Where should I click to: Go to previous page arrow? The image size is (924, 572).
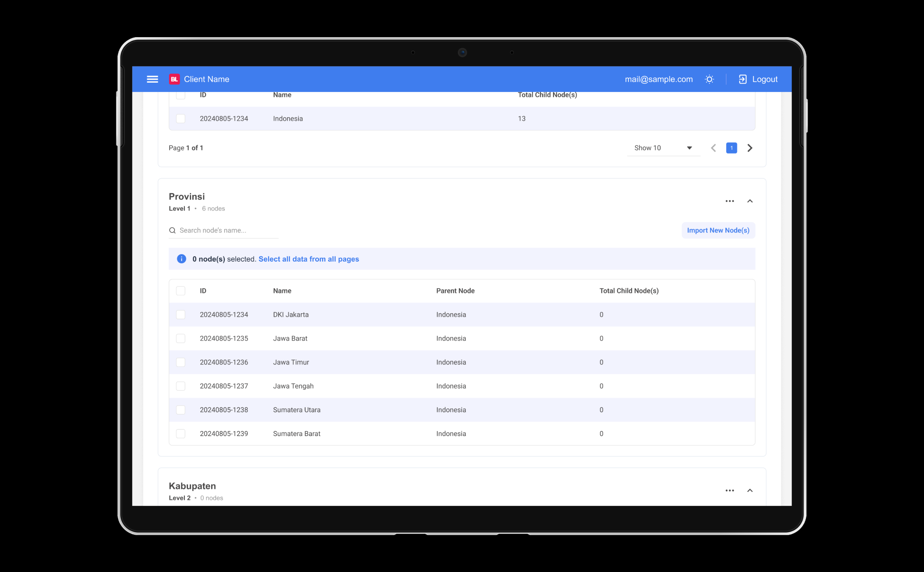coord(713,148)
